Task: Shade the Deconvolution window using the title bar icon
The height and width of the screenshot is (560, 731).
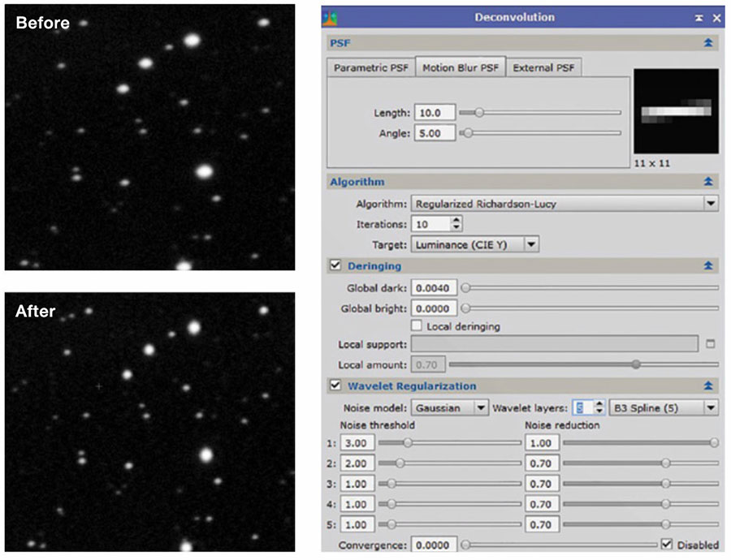Action: [x=699, y=18]
